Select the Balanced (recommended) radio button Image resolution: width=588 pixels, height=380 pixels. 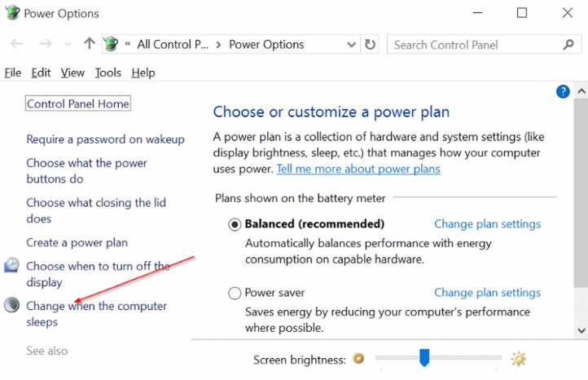click(235, 224)
